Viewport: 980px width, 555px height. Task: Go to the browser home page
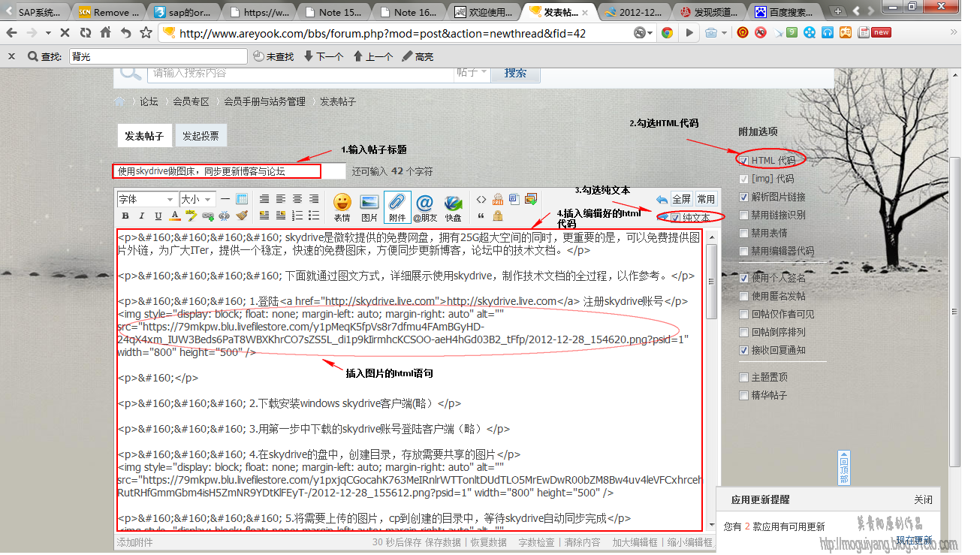(106, 33)
